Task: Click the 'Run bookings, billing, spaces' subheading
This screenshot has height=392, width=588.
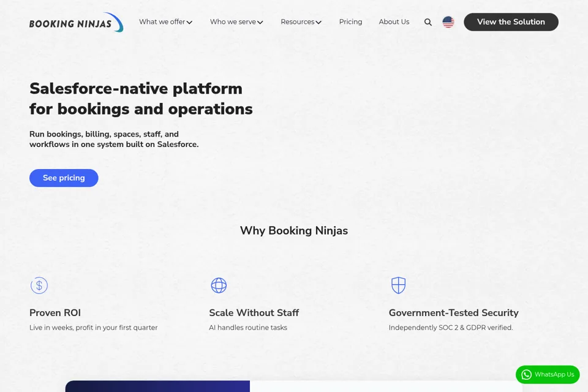Action: tap(114, 139)
